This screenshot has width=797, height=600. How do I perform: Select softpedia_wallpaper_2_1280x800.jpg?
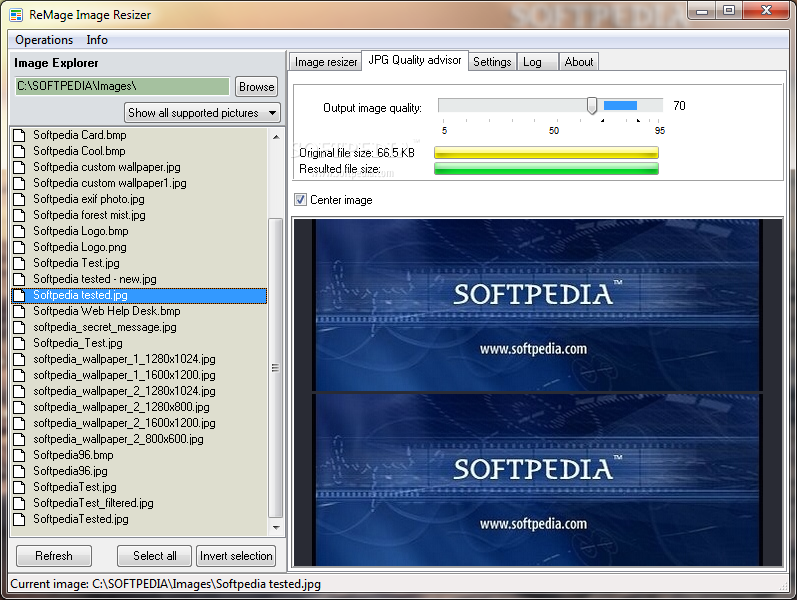tap(121, 407)
